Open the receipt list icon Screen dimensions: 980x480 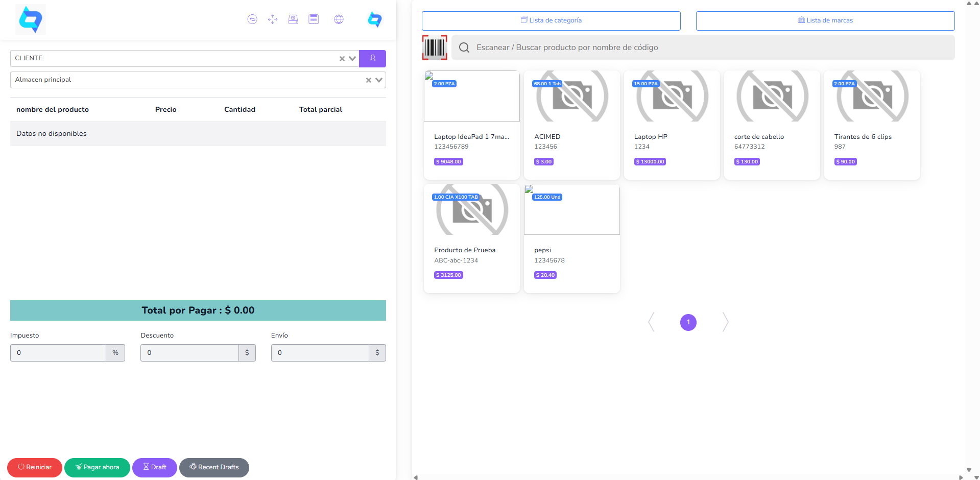[314, 19]
